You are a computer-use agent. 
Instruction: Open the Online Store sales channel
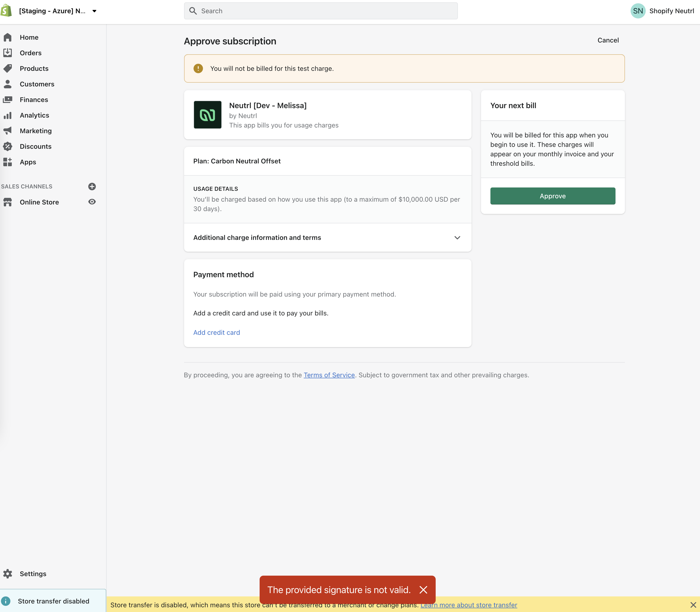[x=39, y=202]
